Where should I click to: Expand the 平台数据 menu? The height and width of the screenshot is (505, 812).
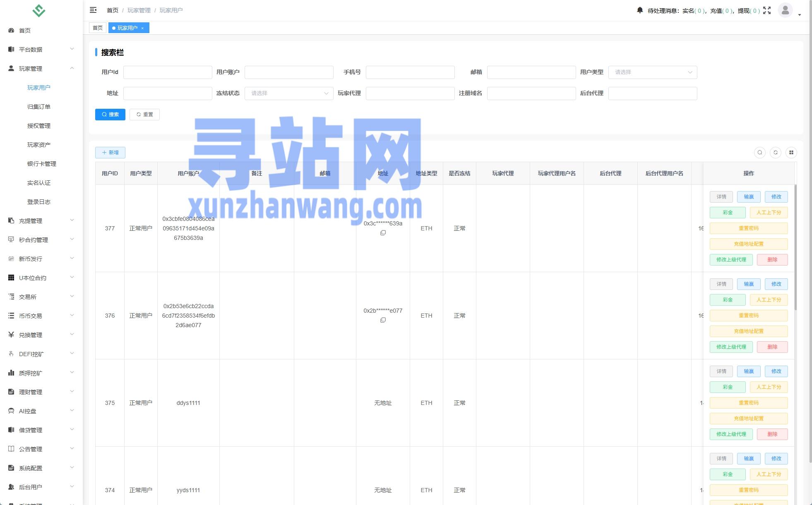41,50
